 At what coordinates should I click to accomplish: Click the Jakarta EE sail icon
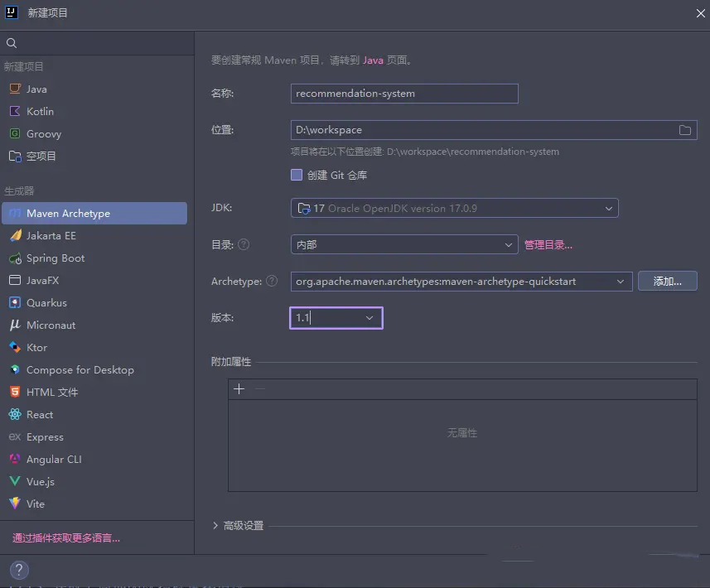(15, 235)
